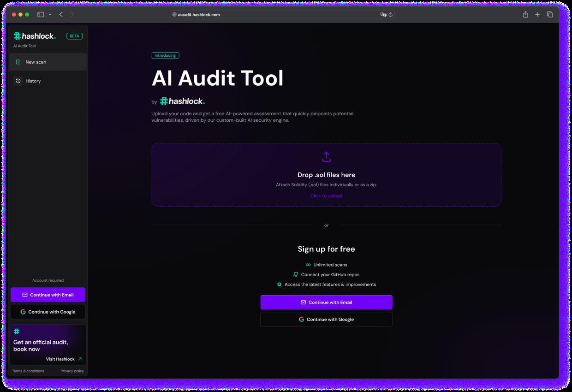
Task: Click the Introducing badge
Action: pos(165,55)
